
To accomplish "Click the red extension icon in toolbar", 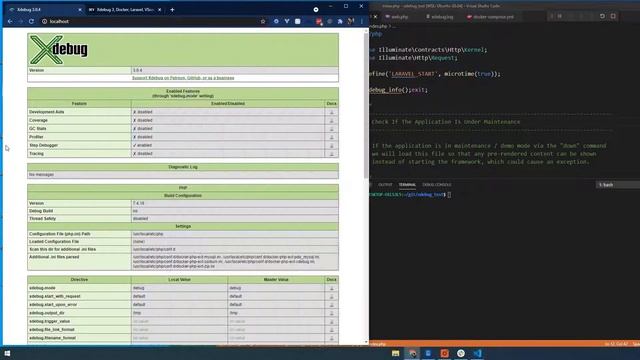I will click(x=319, y=21).
